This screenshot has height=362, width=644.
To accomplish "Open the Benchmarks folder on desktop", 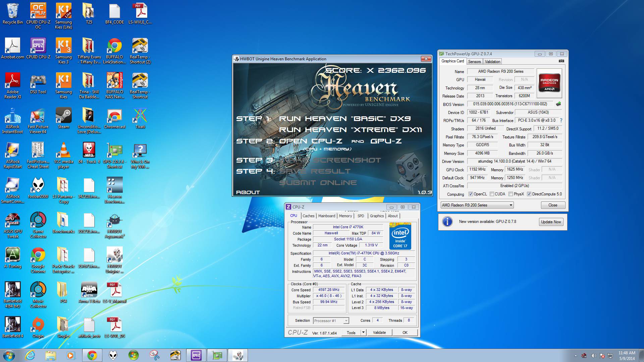I will coord(63,223).
